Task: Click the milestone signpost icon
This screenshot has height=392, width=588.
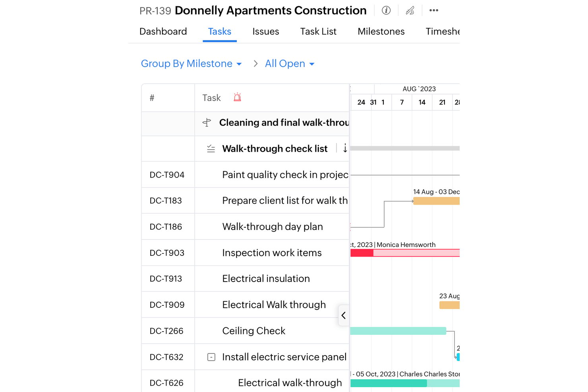Action: click(x=207, y=122)
